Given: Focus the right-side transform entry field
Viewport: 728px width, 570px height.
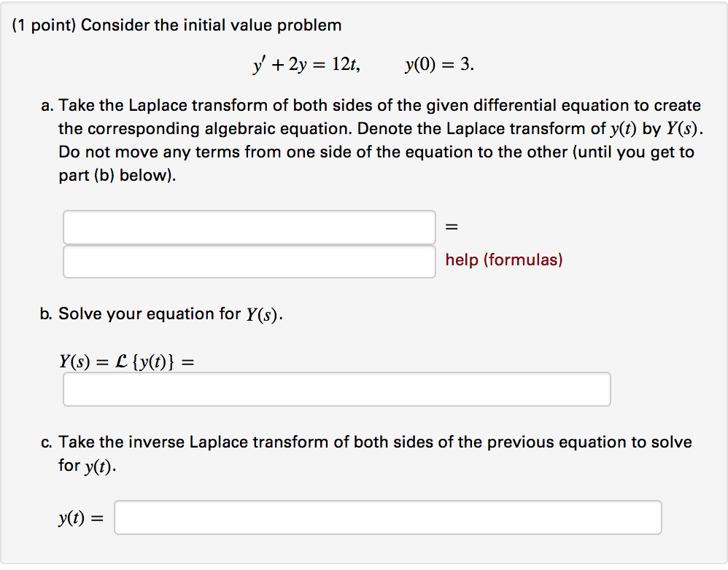Looking at the screenshot, I should click(x=249, y=261).
